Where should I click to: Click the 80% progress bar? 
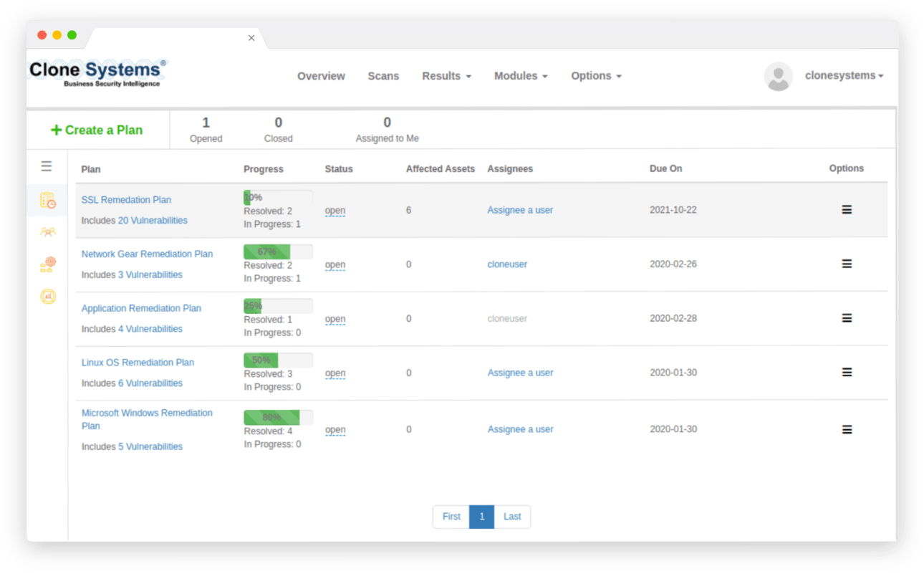(x=278, y=417)
